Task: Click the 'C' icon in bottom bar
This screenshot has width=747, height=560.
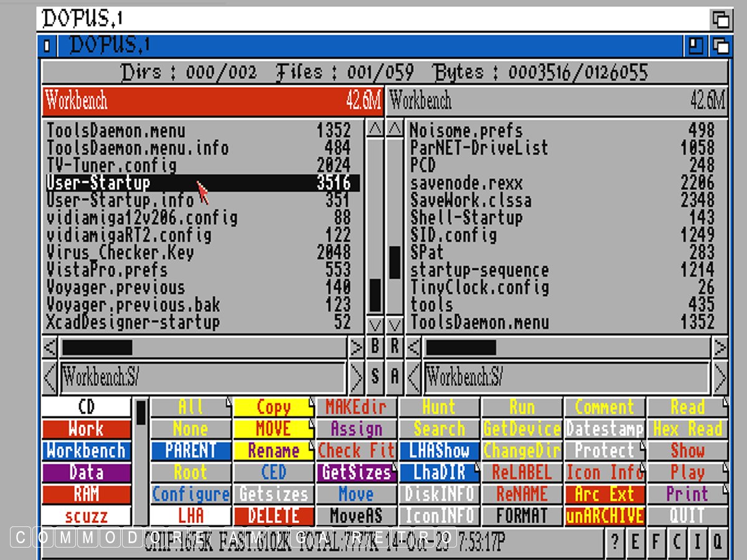Action: click(676, 542)
